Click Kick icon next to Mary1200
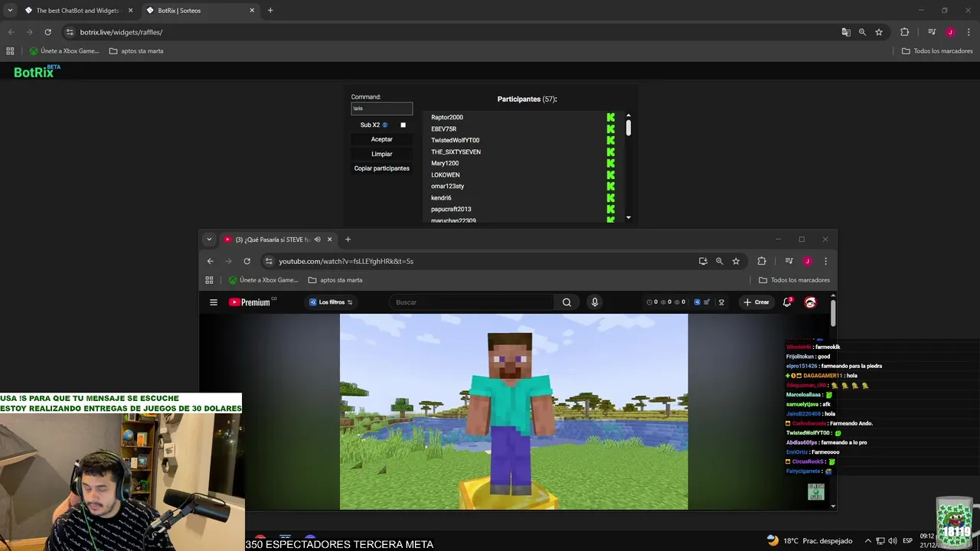The image size is (980, 551). 611,164
